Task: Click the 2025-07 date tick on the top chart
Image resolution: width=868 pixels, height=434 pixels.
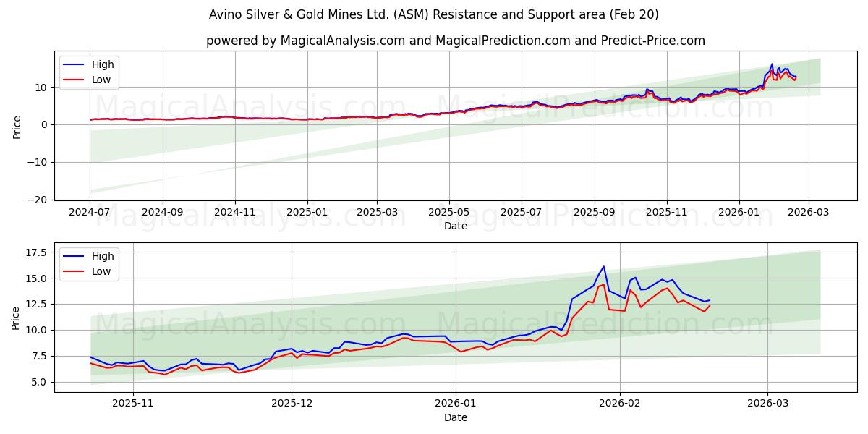Action: pos(521,214)
